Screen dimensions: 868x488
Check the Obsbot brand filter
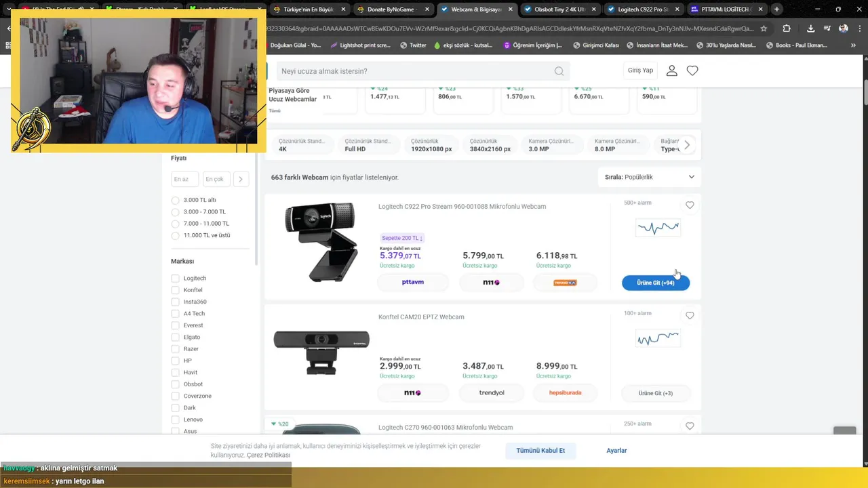coord(176,384)
